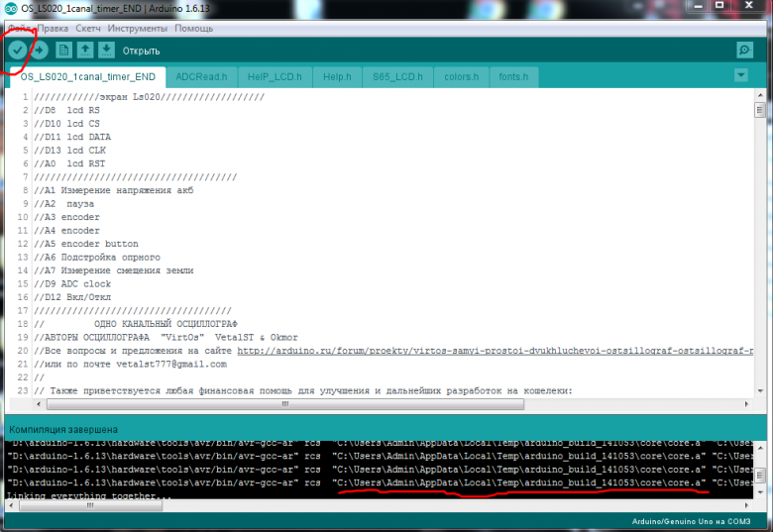Click the 'ОДНО КАНАЛЬНЫЙ ОСЦИЛЛОГРАФ' comment line

(x=166, y=324)
